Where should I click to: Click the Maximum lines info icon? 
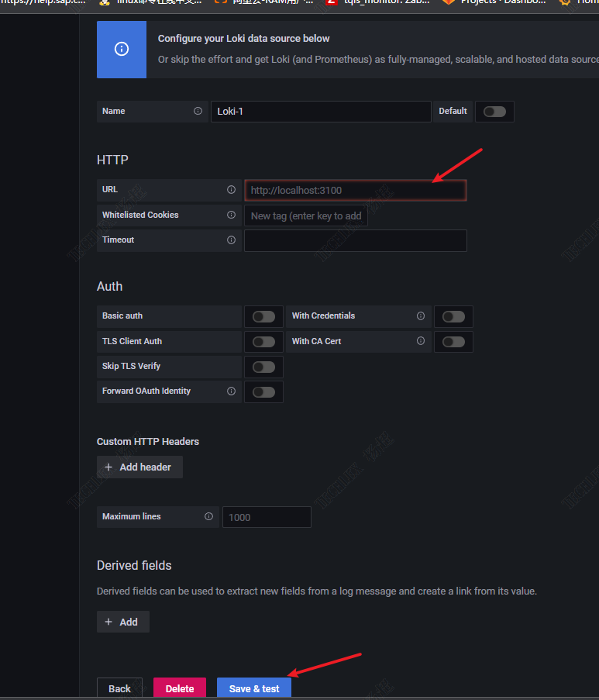pyautogui.click(x=208, y=516)
